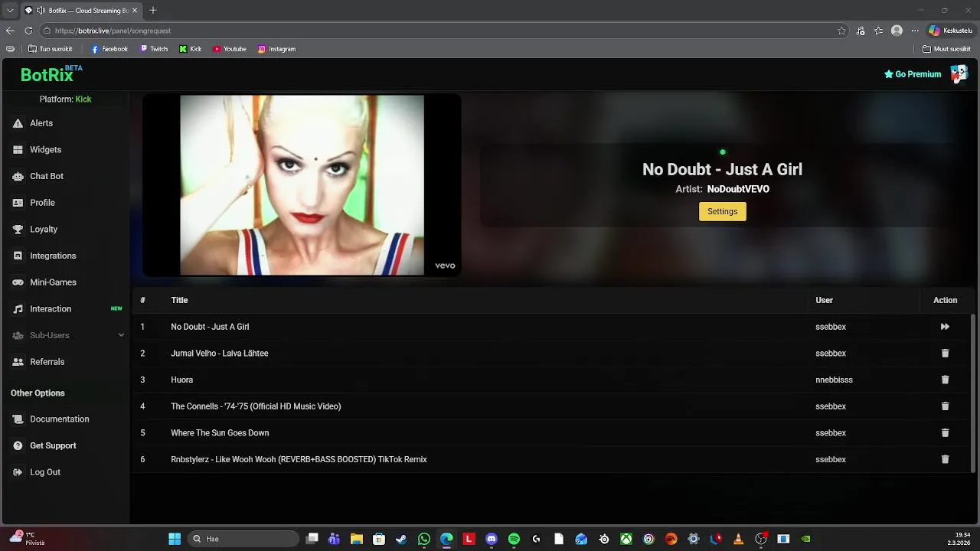Open Discord from the taskbar
This screenshot has width=980, height=551.
click(492, 539)
